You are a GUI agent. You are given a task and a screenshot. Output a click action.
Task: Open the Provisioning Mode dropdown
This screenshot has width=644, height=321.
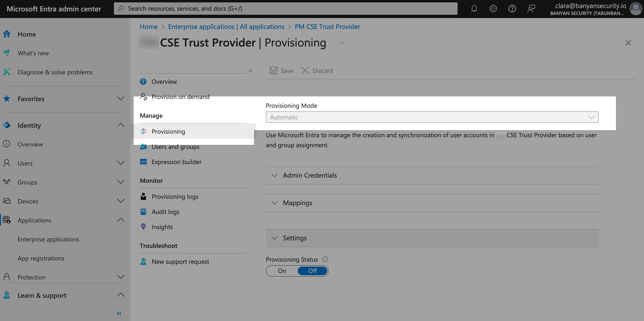pos(432,117)
